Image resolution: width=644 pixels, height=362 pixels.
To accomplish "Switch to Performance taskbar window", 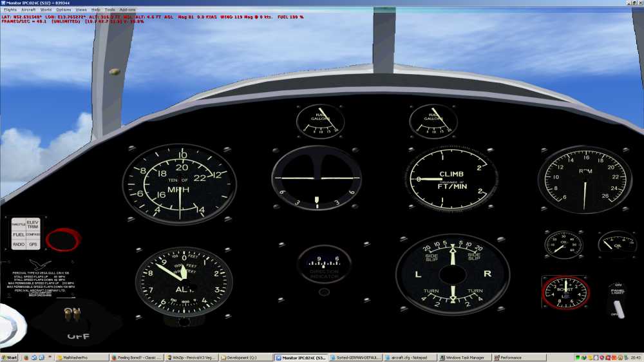I will [x=519, y=357].
